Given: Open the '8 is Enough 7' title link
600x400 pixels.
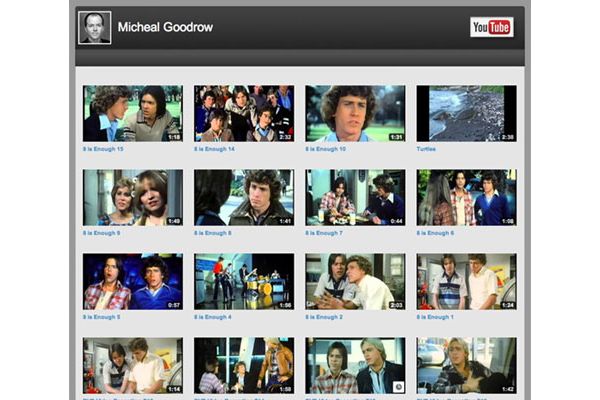Looking at the screenshot, I should click(x=324, y=233).
